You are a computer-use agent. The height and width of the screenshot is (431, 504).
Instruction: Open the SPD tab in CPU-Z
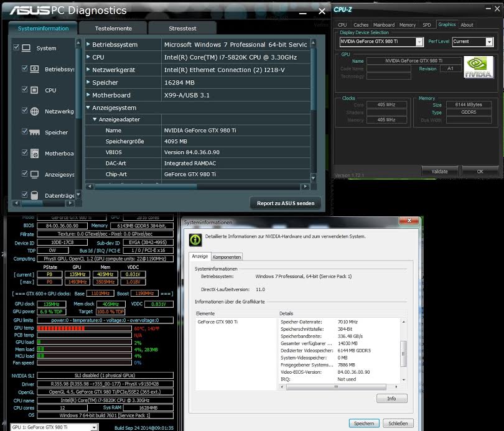[x=427, y=25]
